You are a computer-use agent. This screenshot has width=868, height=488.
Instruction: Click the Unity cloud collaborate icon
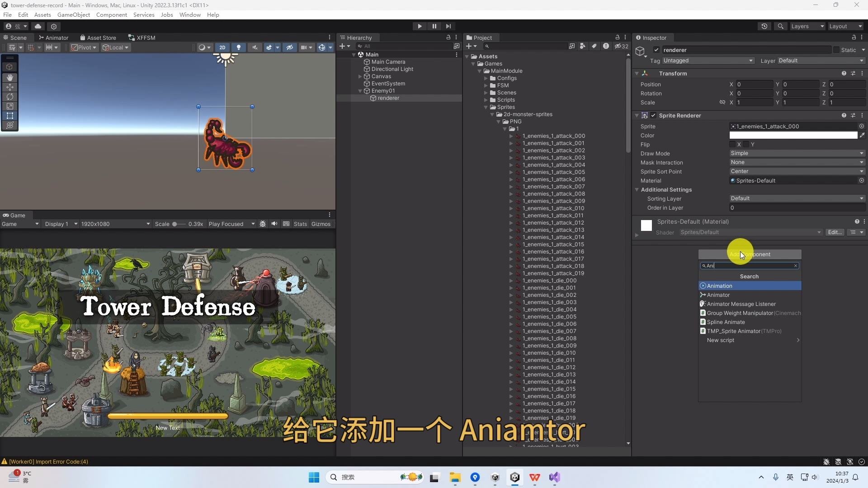pyautogui.click(x=38, y=26)
